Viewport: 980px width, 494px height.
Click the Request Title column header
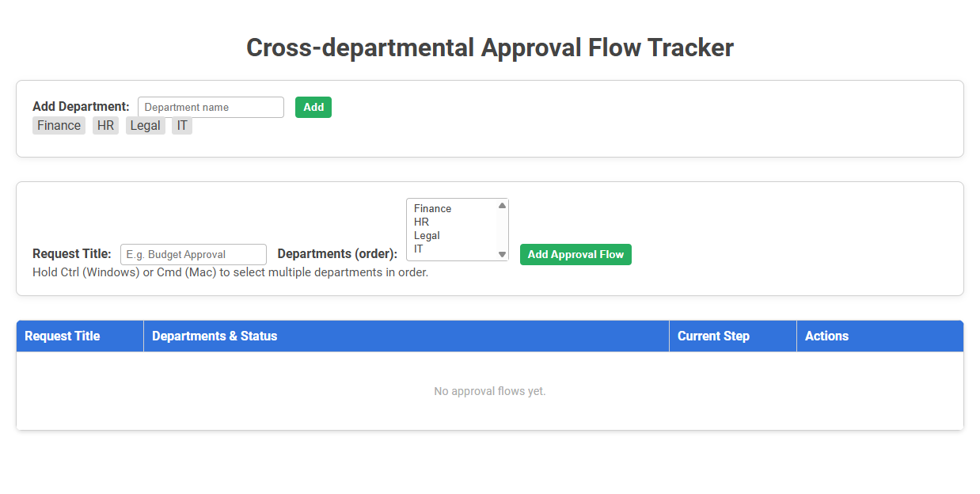pyautogui.click(x=62, y=336)
